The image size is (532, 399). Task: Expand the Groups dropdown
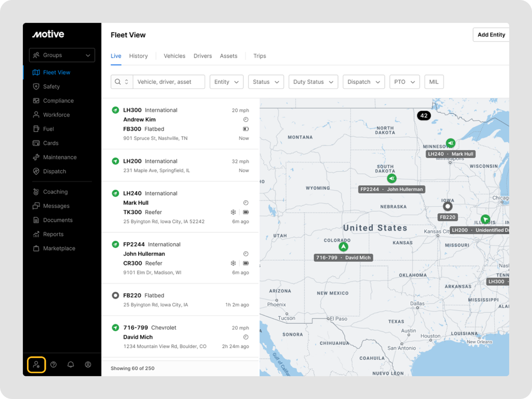click(62, 55)
